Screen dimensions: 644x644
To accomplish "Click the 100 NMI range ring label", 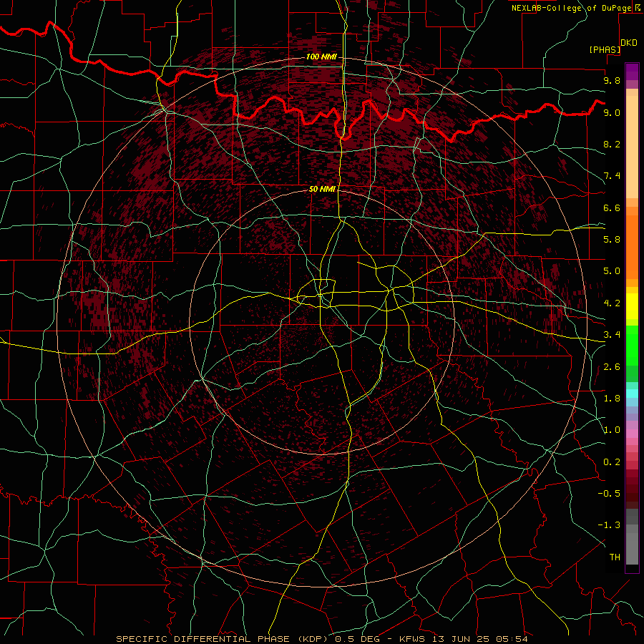I will [x=321, y=57].
